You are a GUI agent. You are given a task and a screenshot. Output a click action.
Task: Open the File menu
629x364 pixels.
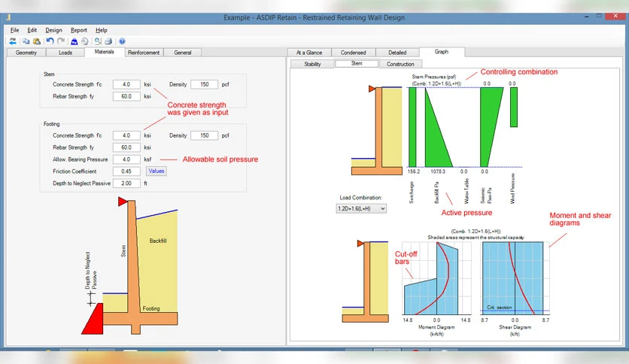tap(15, 30)
